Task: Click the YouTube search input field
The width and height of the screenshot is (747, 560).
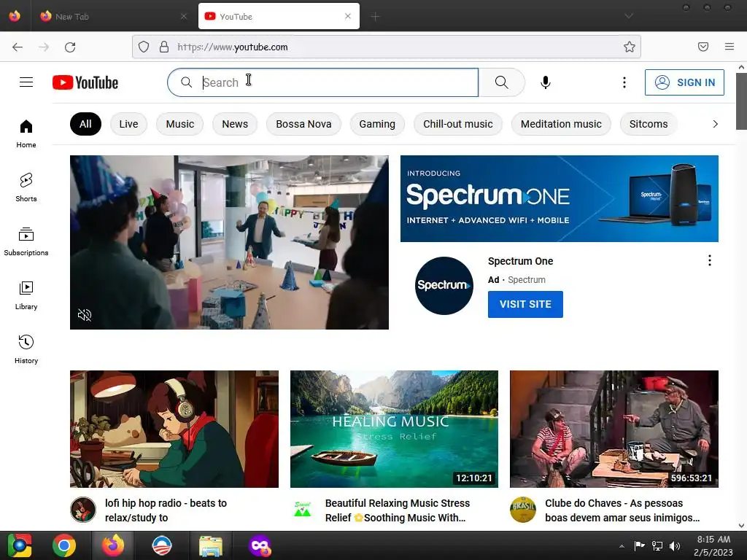Action: point(322,82)
